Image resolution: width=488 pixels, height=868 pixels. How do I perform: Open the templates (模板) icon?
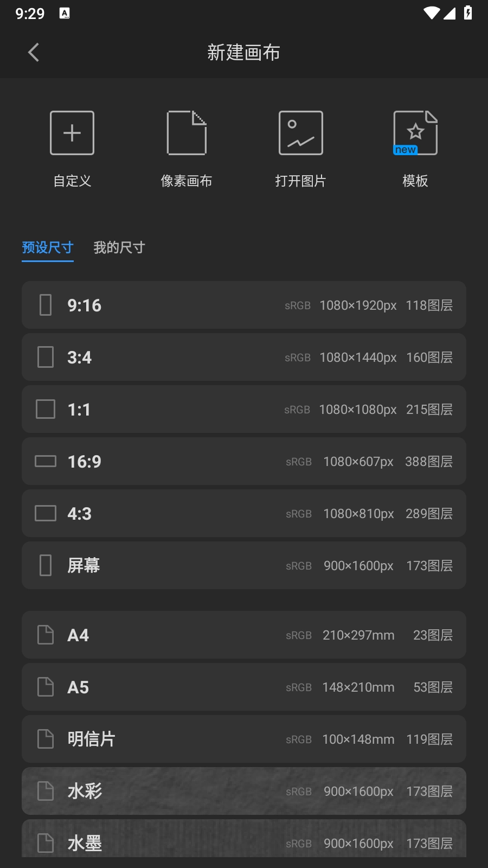(x=415, y=133)
